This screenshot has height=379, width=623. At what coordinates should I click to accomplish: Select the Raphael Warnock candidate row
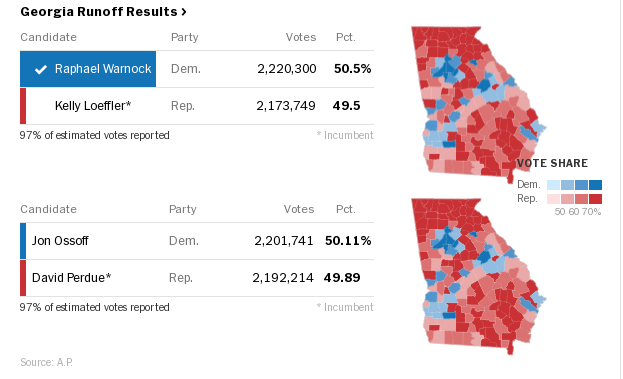coord(197,69)
